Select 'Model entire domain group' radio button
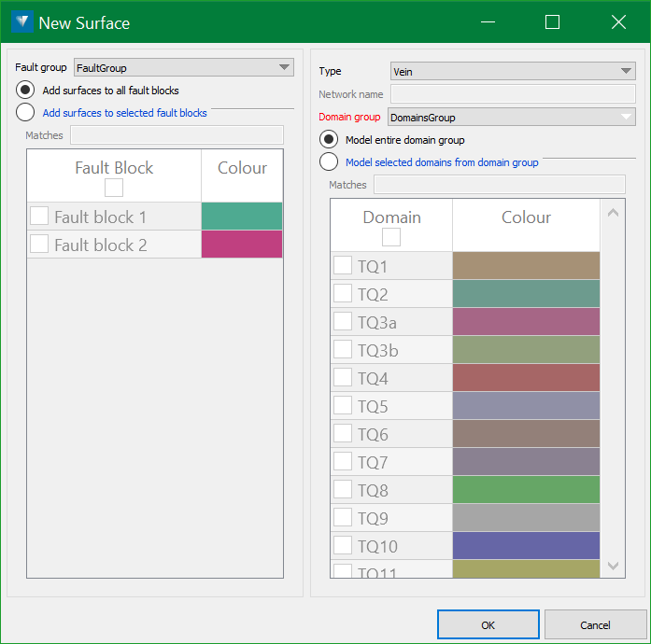 [x=329, y=140]
